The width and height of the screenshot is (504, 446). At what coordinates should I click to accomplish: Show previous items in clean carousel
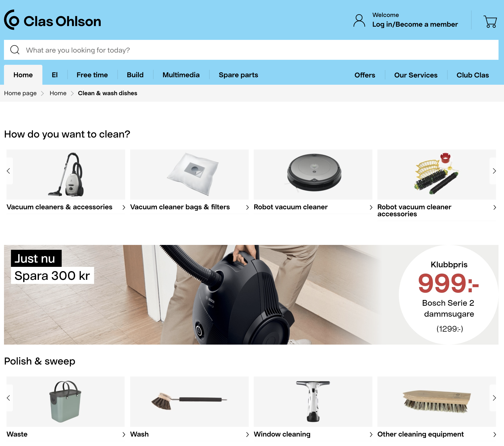tap(8, 171)
